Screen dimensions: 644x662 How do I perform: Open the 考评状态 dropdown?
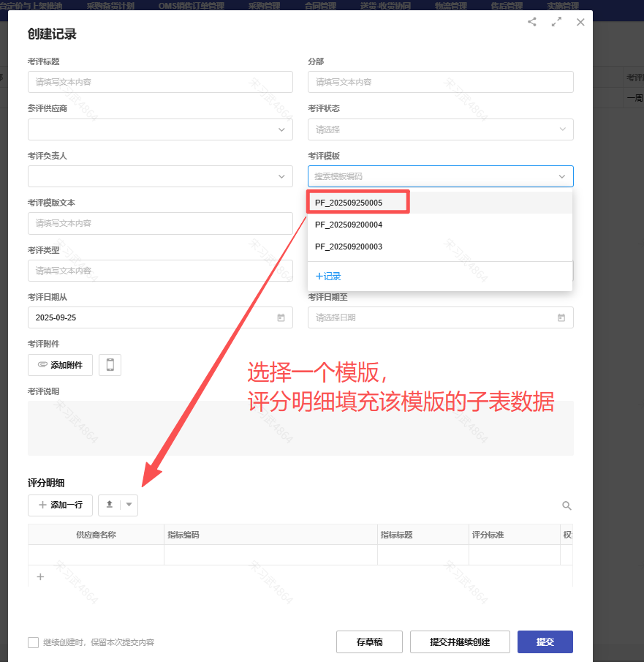coord(441,129)
